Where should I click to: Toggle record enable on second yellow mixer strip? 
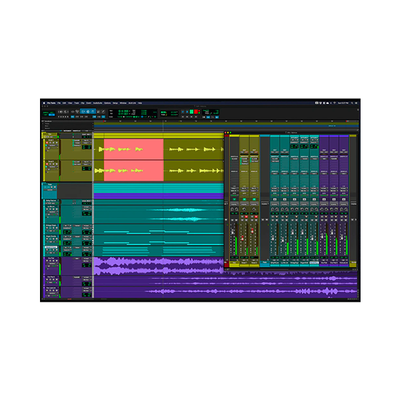pyautogui.click(x=246, y=217)
